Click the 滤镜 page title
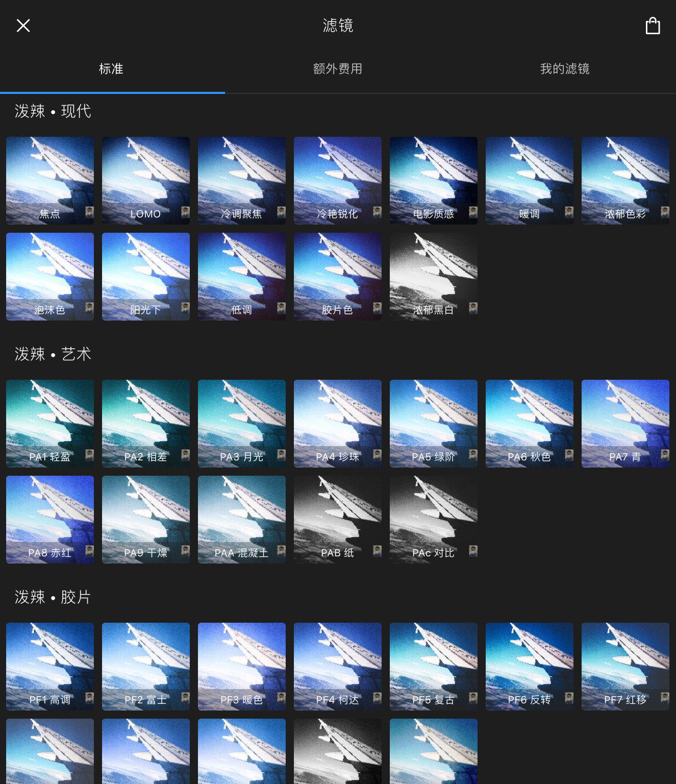676x784 pixels. coord(338,26)
